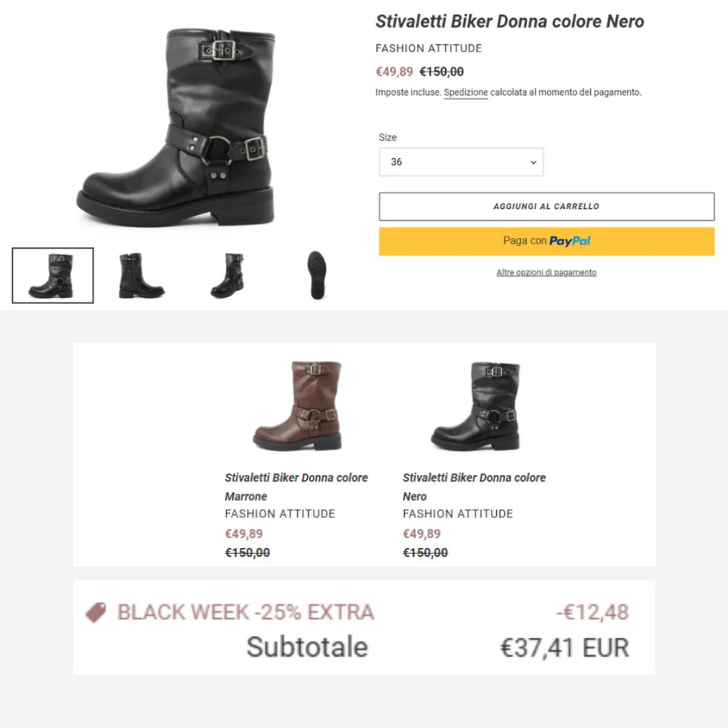
Task: Click FASHION ATTITUDE brand under the product title
Action: coord(428,49)
